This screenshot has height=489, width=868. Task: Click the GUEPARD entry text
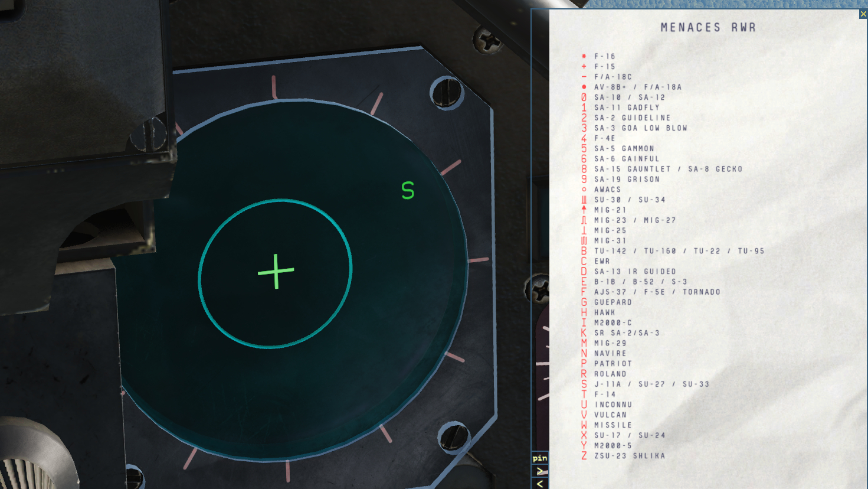pos(613,302)
